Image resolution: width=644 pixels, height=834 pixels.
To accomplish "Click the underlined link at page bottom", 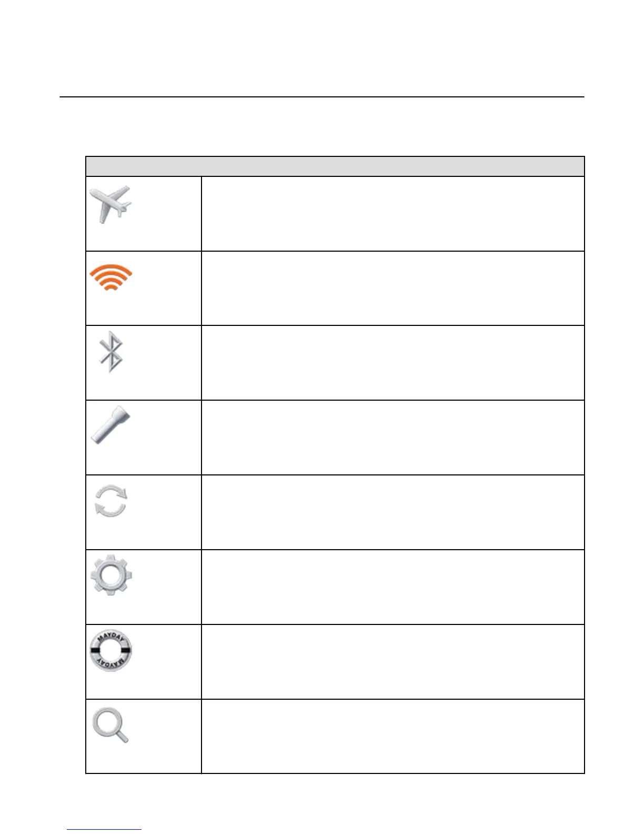I will click(x=104, y=829).
